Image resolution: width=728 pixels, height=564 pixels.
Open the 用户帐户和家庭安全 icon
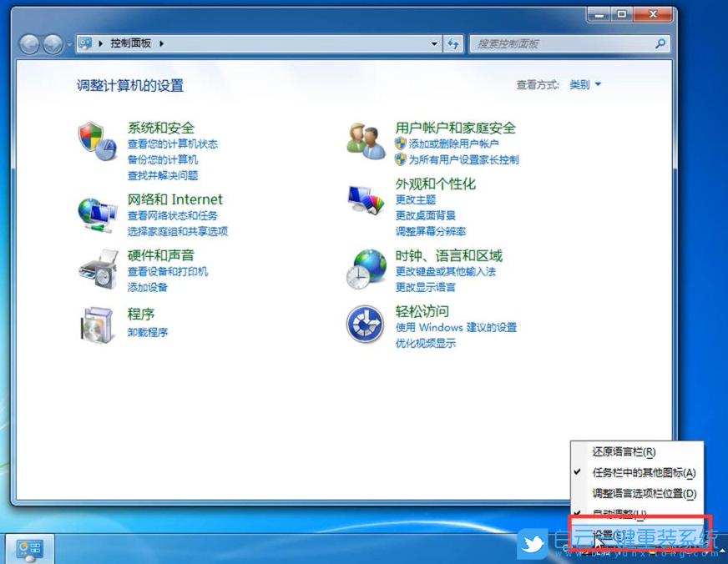(365, 138)
